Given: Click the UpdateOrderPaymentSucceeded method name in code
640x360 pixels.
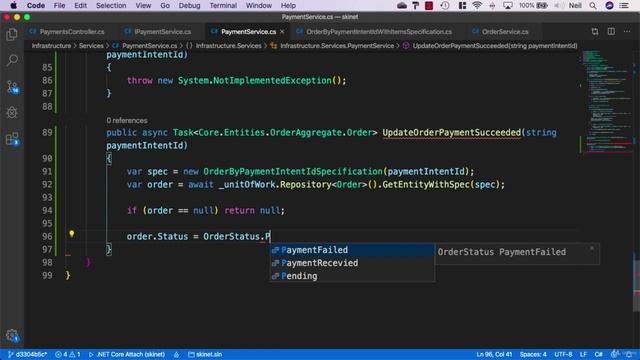Looking at the screenshot, I should (451, 132).
